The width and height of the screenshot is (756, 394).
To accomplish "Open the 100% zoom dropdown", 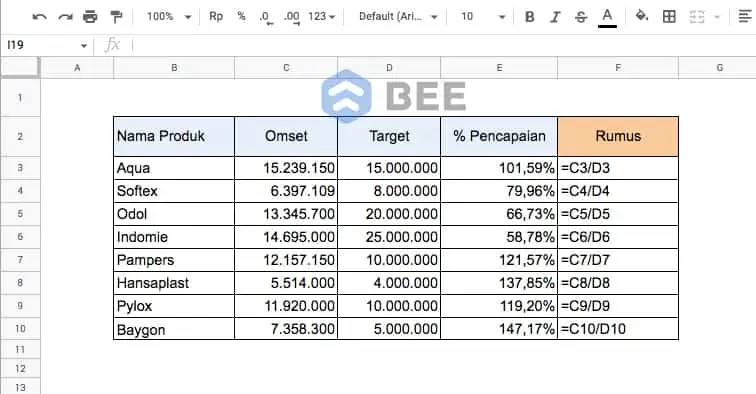I will pyautogui.click(x=169, y=17).
